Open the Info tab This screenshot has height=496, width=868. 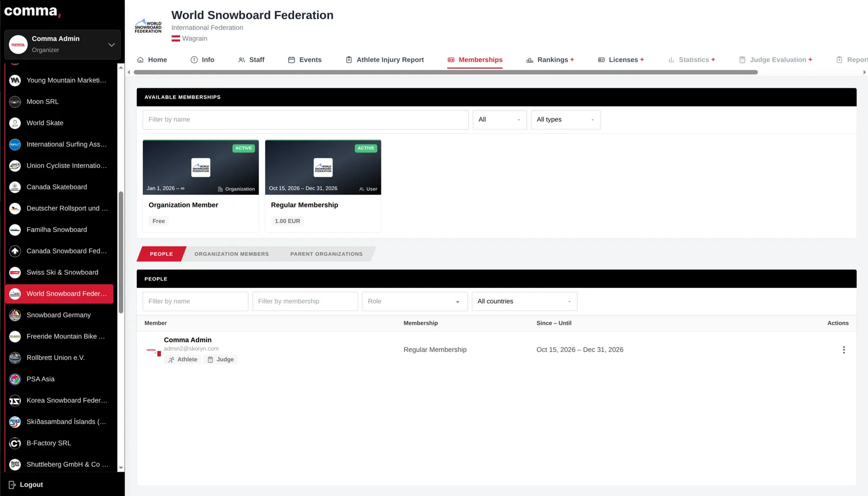[202, 60]
